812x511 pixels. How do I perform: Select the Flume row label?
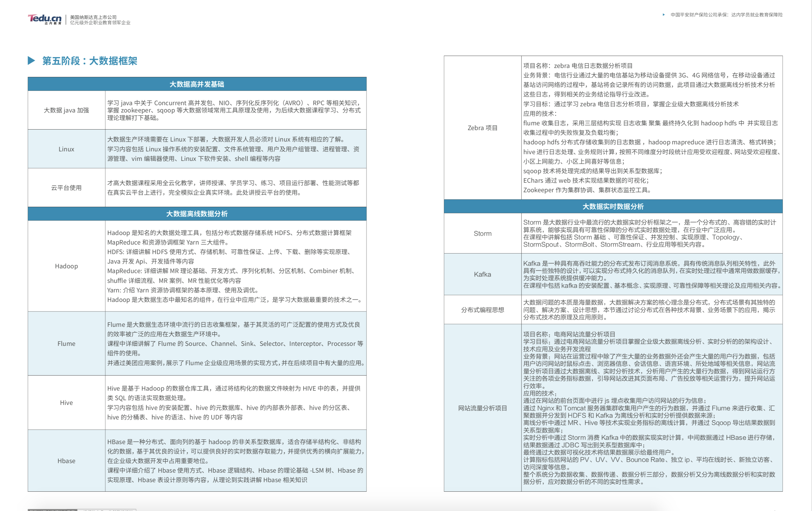(x=67, y=344)
